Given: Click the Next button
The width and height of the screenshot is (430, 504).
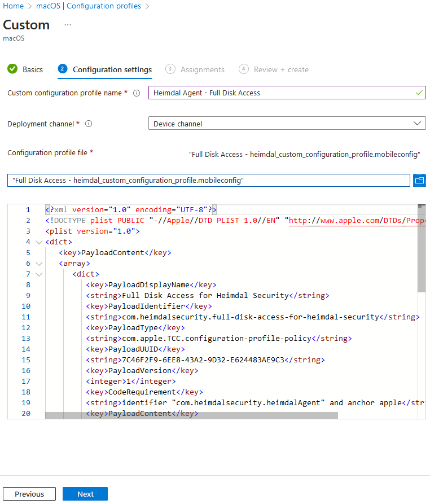Looking at the screenshot, I should [x=85, y=494].
